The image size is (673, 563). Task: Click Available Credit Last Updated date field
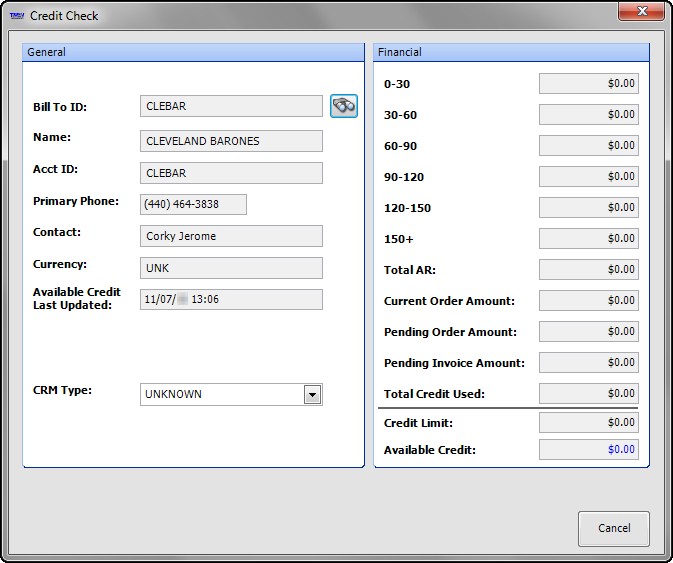pyautogui.click(x=231, y=299)
